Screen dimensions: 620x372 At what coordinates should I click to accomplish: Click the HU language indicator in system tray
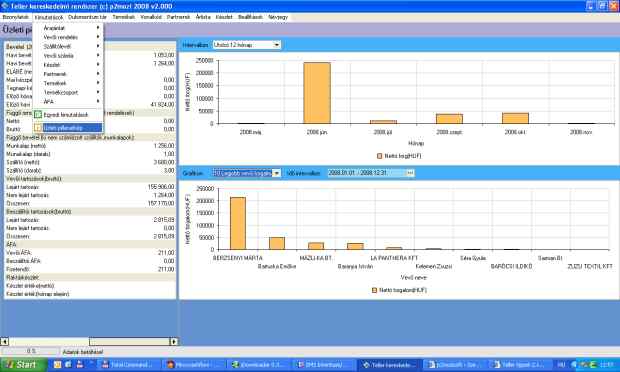pos(561,364)
